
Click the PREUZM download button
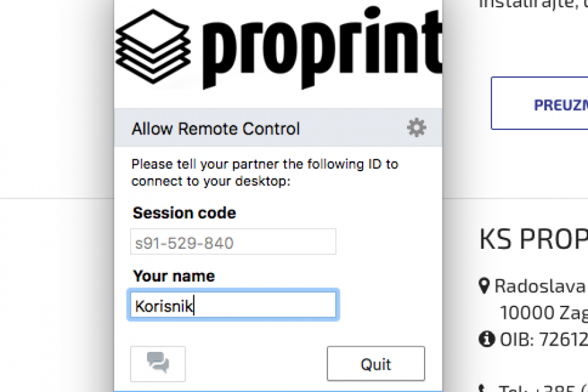click(540, 105)
